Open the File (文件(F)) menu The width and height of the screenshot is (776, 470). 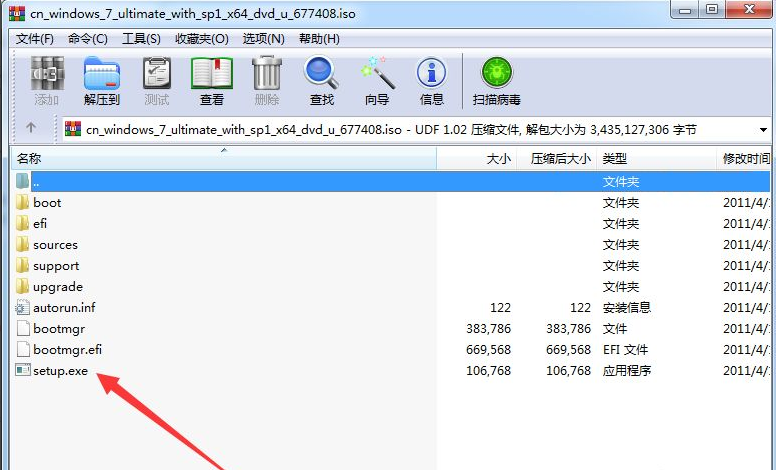35,39
